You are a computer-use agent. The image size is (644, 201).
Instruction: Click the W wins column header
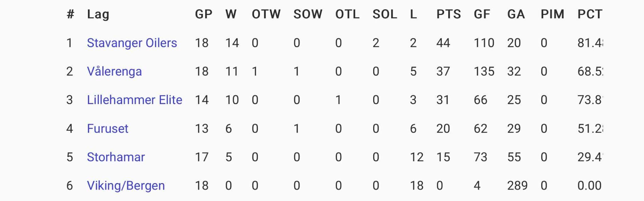point(231,14)
